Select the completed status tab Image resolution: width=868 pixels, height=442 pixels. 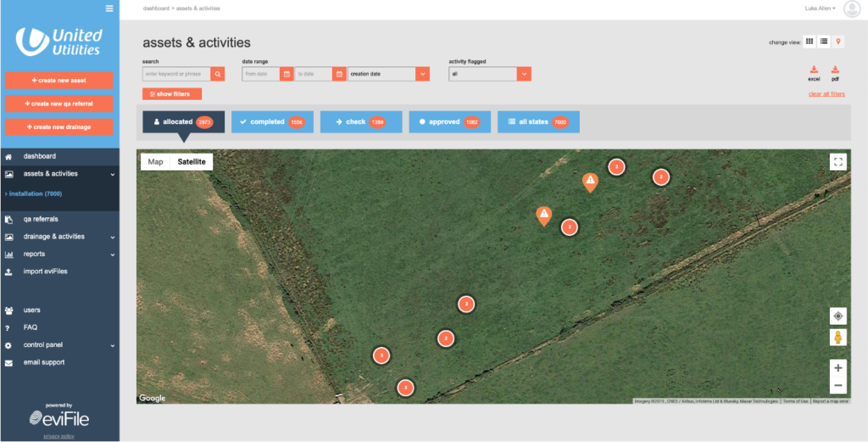tap(272, 122)
